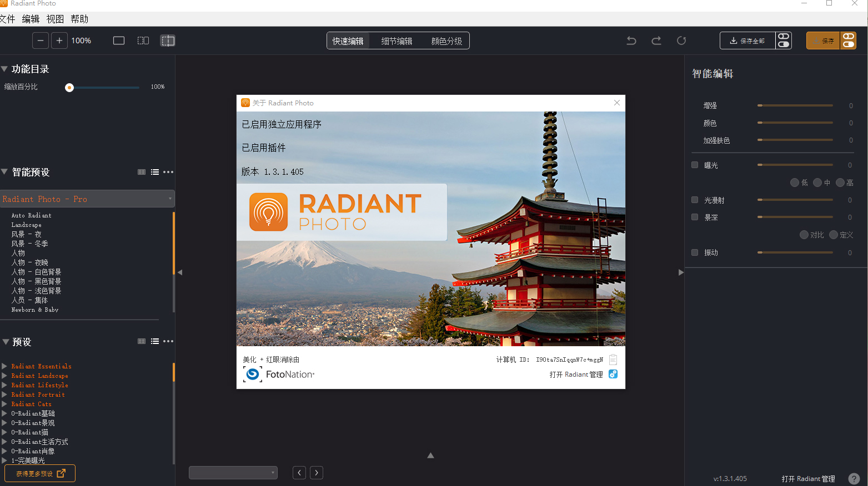Open the 文件 menu
Viewport: 868px width, 486px height.
7,19
